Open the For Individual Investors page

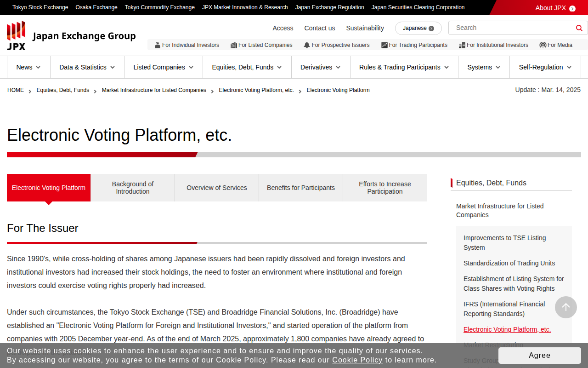coord(187,45)
